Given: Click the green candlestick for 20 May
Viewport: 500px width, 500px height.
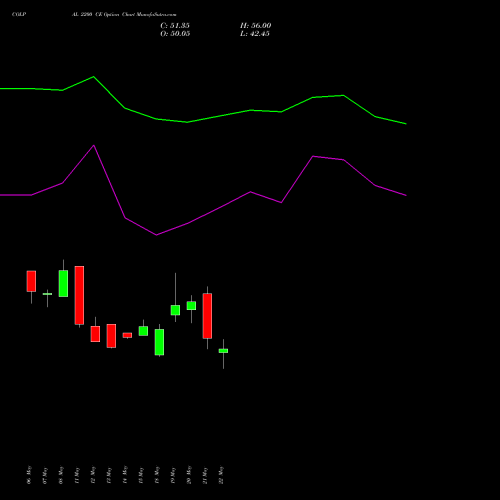Looking at the screenshot, I should click(191, 306).
